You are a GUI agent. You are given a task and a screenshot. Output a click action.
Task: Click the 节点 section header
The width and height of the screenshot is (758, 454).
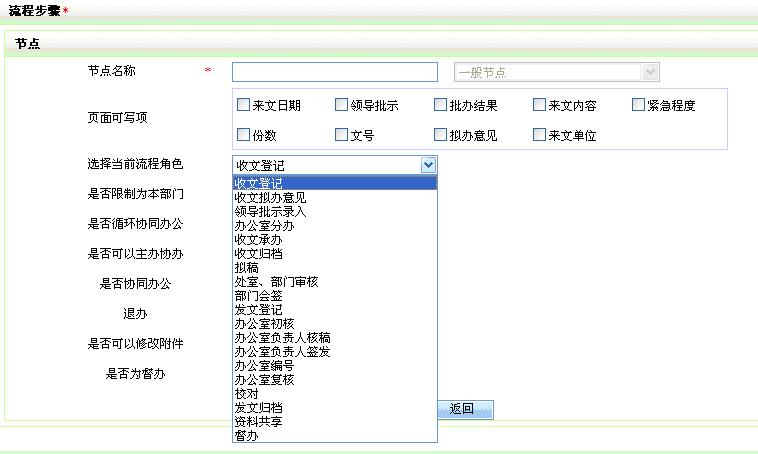point(28,44)
